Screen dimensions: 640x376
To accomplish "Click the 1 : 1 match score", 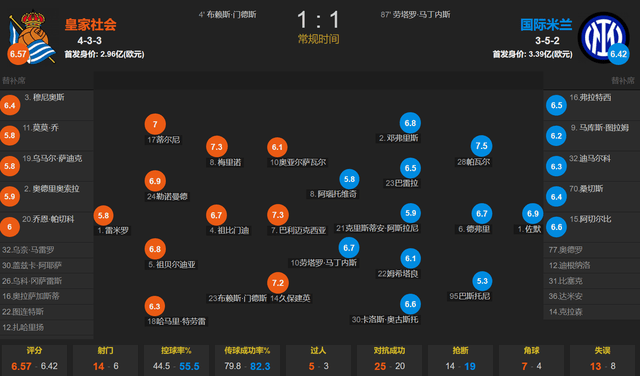I will click(x=318, y=20).
